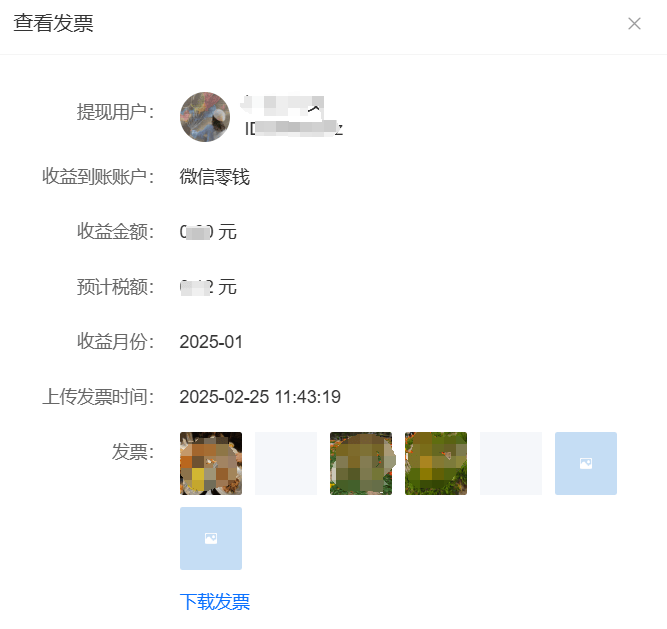Close the 查看发票 dialog
Viewport: 667px width, 629px height.
[x=634, y=23]
